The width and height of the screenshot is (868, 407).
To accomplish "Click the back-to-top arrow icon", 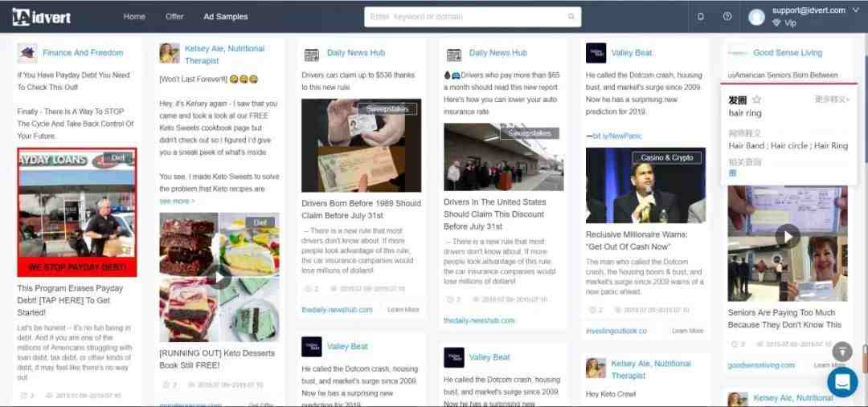I will tap(842, 351).
